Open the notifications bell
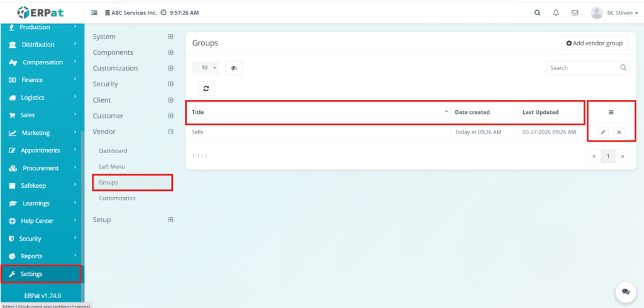The height and width of the screenshot is (308, 644). 556,13
